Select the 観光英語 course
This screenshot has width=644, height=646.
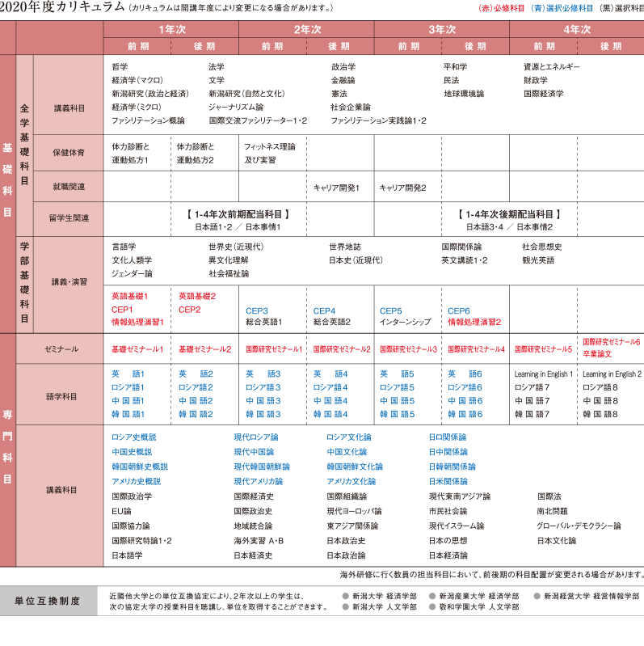coord(538,260)
